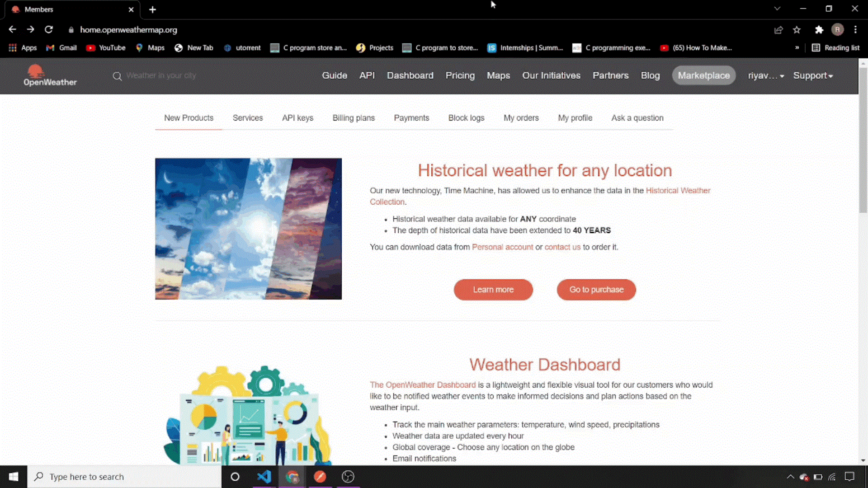This screenshot has height=488, width=868.
Task: Click the Windows taskbar search box
Action: click(124, 477)
